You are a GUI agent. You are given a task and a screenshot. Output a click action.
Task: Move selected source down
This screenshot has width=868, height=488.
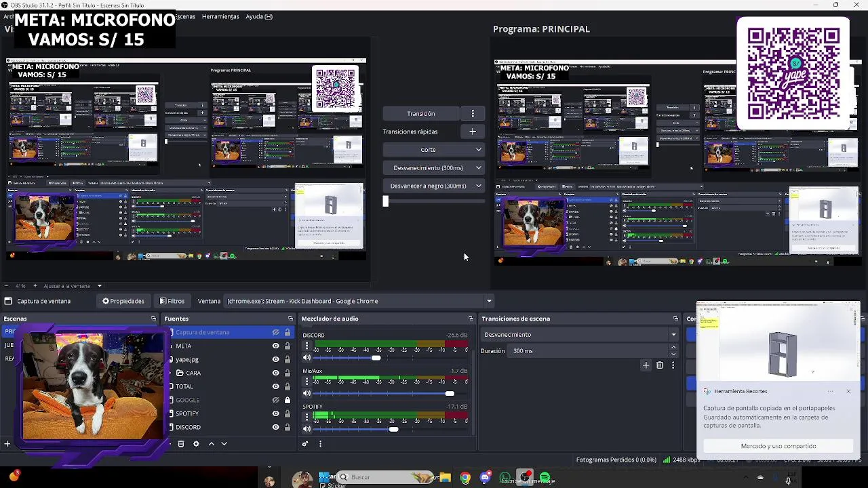224,444
